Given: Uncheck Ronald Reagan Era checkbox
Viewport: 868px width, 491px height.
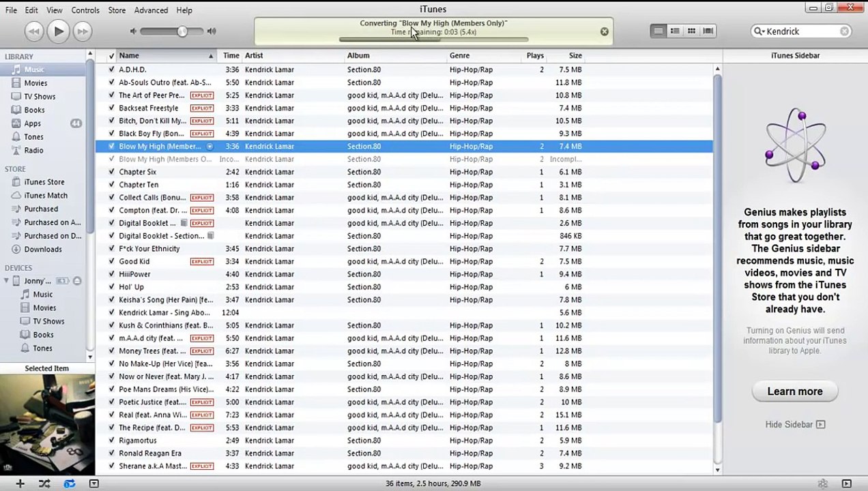Looking at the screenshot, I should pyautogui.click(x=111, y=453).
